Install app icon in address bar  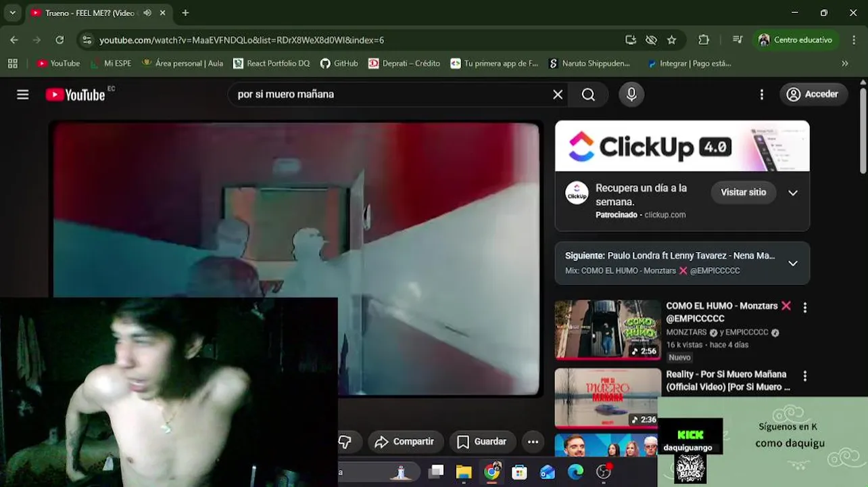pyautogui.click(x=631, y=40)
